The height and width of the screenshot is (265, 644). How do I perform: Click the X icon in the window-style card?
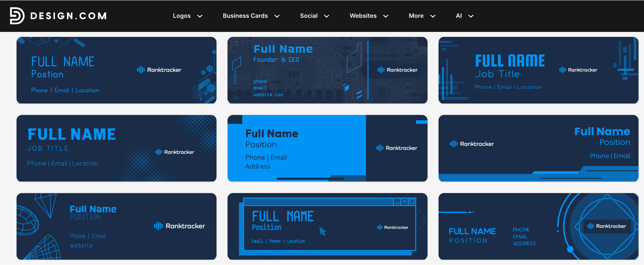point(405,201)
